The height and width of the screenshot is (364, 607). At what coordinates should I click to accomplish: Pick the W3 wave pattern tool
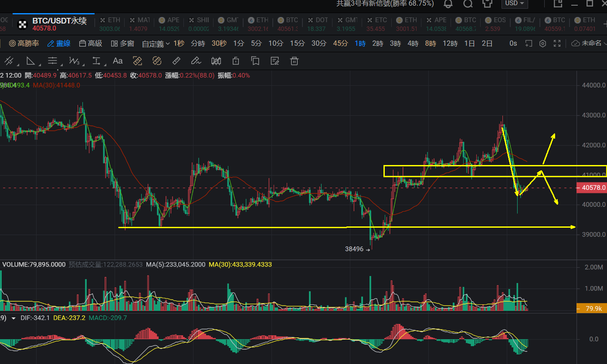click(75, 61)
